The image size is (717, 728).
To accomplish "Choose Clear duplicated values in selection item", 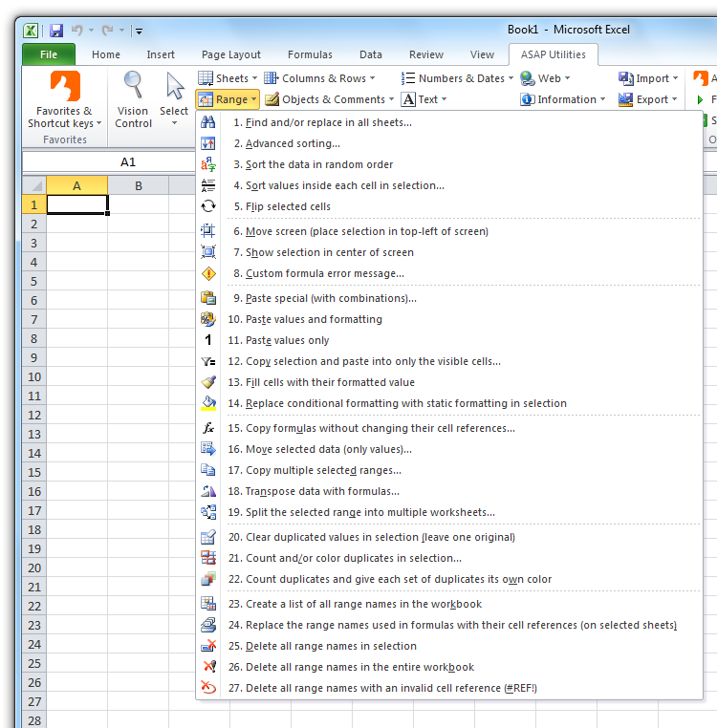I will 449,537.
